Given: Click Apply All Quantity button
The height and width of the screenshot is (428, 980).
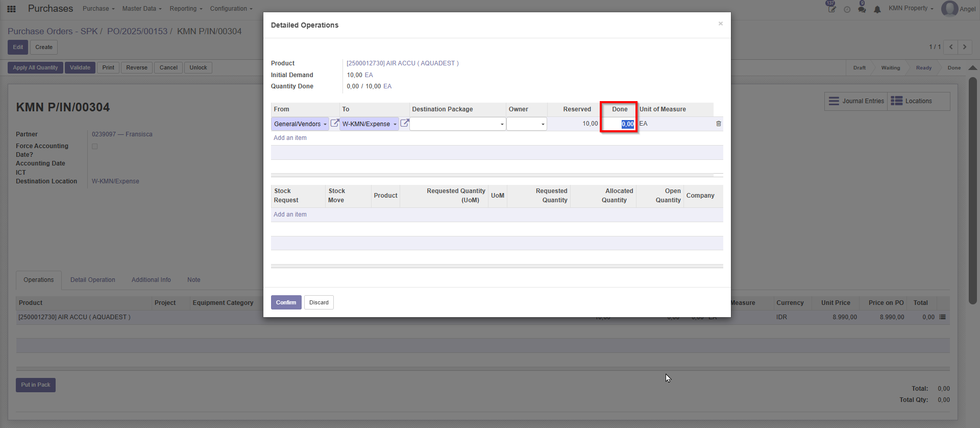Looking at the screenshot, I should 36,67.
